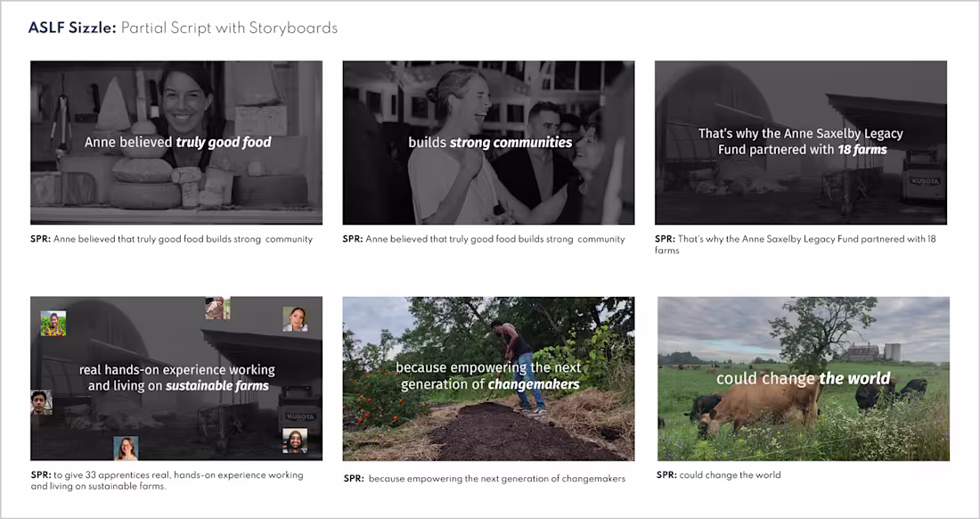Click SPR caption under first storyboard

171,239
